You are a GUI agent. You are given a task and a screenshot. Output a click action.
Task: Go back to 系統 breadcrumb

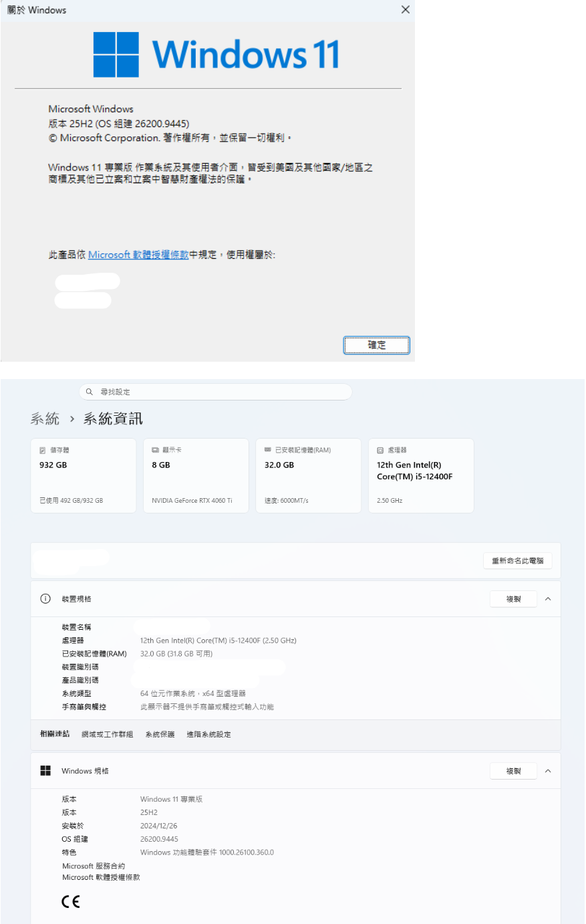(x=45, y=419)
